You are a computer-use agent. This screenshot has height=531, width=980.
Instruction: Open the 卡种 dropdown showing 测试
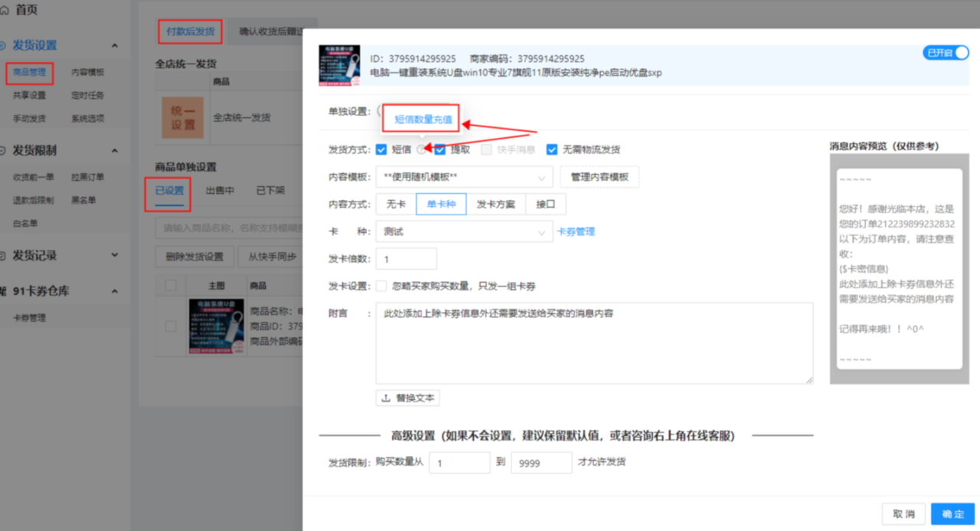pos(463,231)
